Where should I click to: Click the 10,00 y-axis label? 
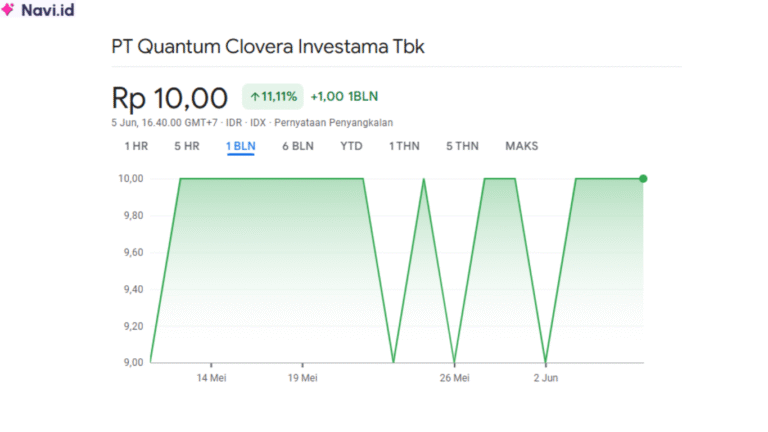tap(131, 179)
